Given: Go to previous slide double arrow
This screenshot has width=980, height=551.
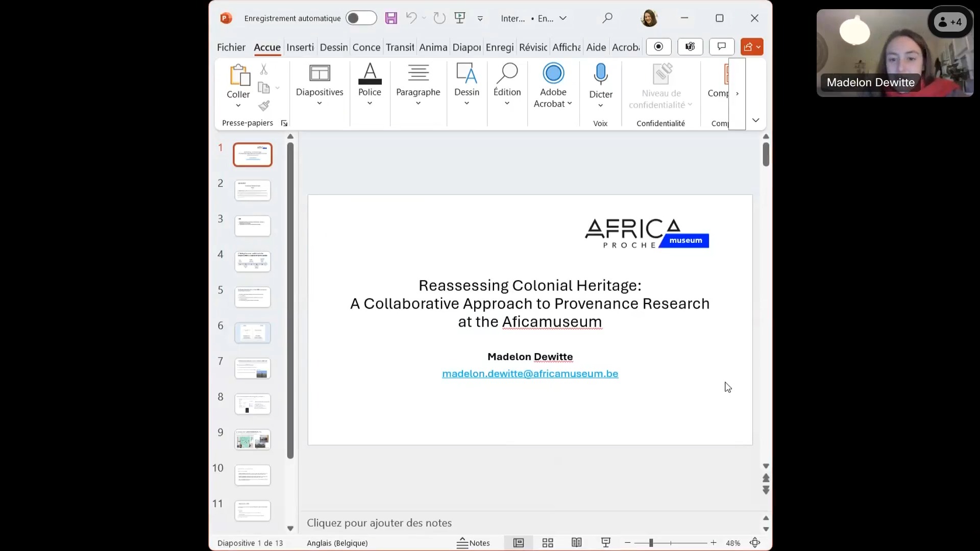Looking at the screenshot, I should [x=766, y=478].
